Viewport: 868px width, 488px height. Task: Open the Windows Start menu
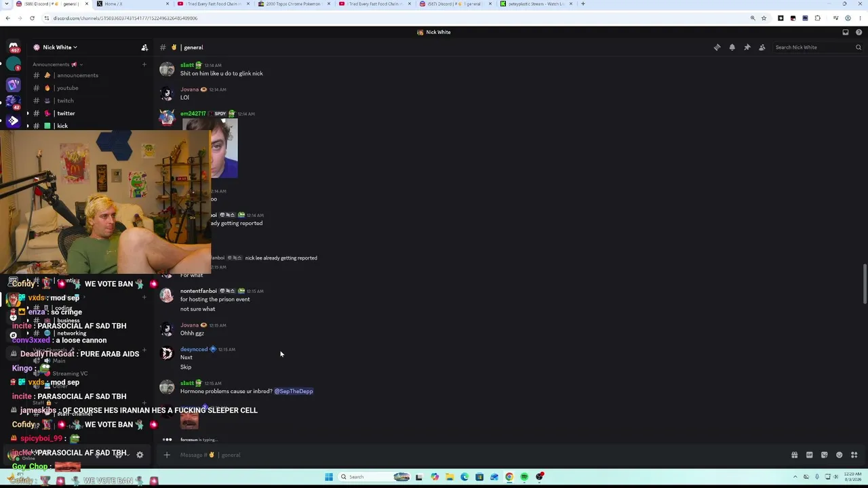click(329, 477)
